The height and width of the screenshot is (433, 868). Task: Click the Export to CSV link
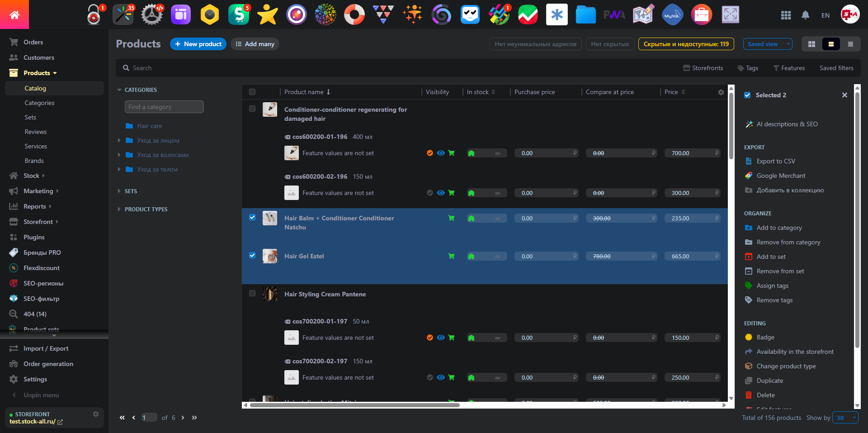point(776,161)
